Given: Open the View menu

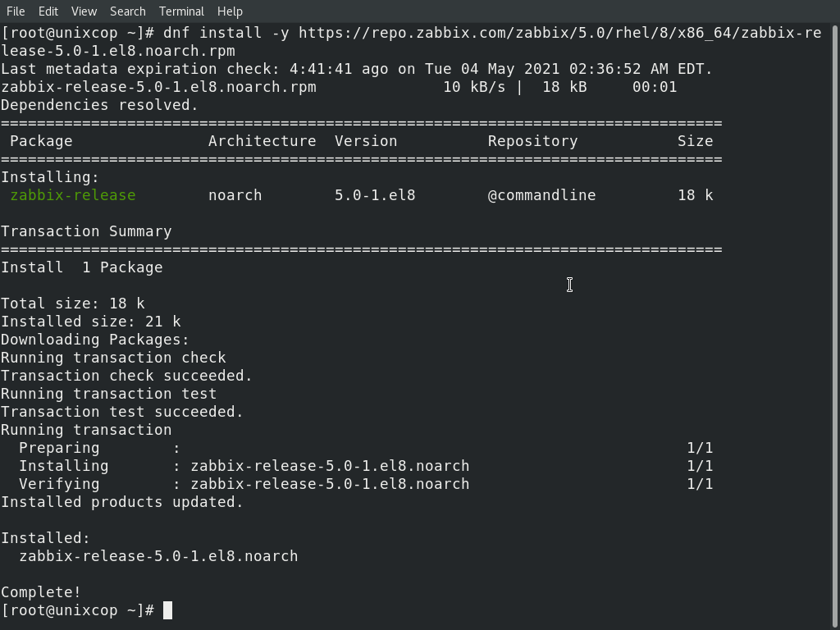Looking at the screenshot, I should point(84,11).
